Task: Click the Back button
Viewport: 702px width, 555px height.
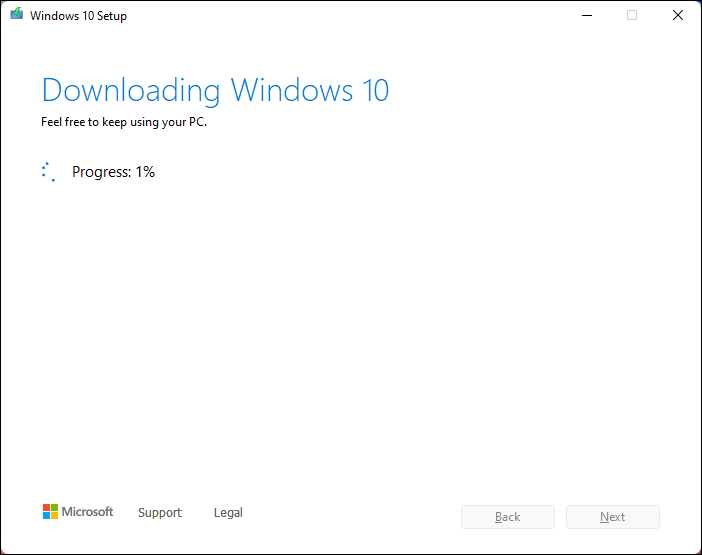Action: pos(508,517)
